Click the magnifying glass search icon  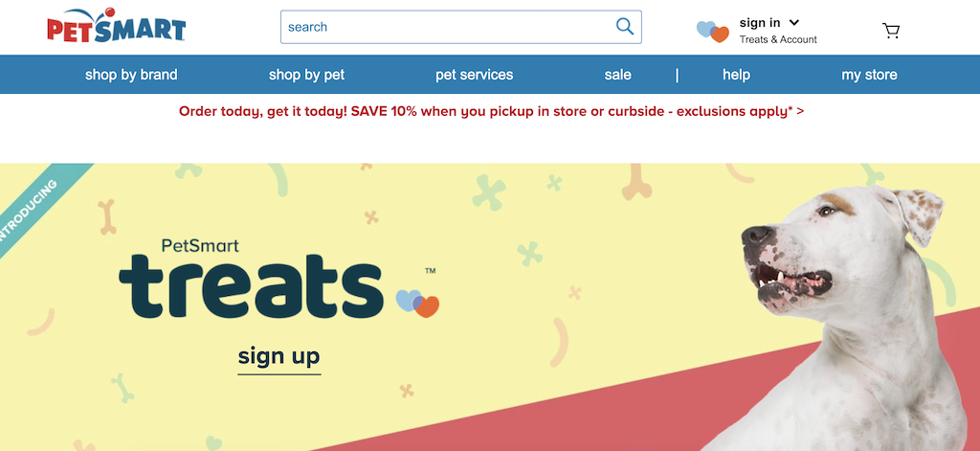624,26
